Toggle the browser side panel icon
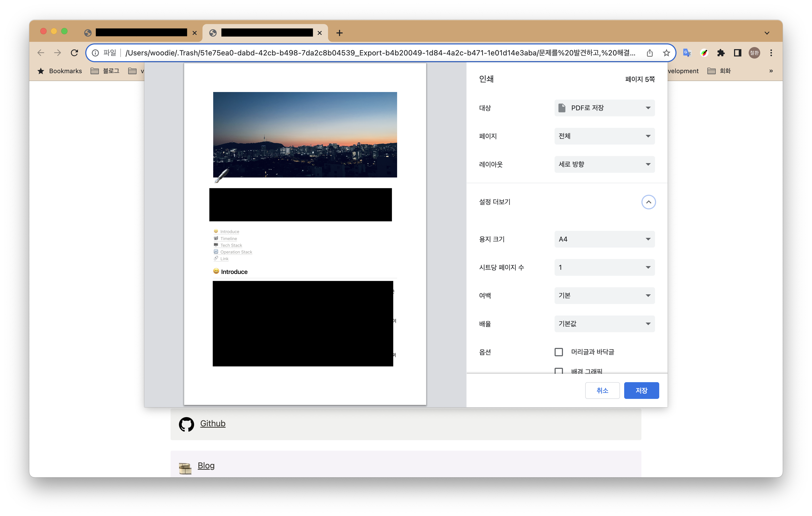The width and height of the screenshot is (812, 516). (737, 53)
